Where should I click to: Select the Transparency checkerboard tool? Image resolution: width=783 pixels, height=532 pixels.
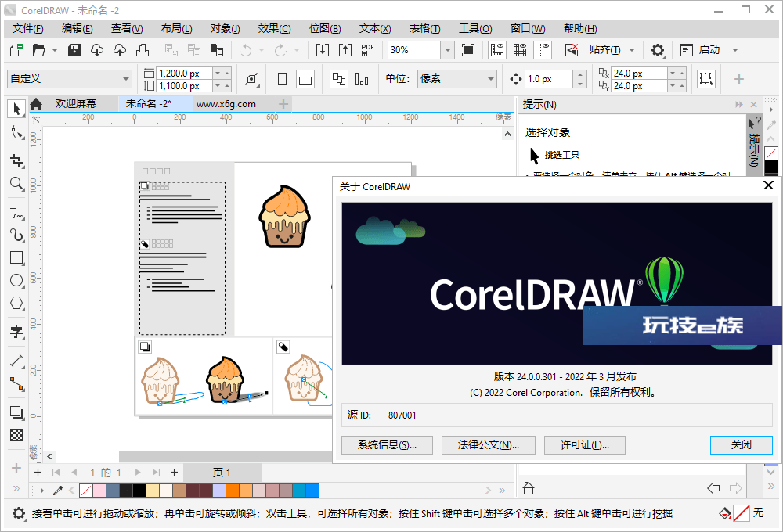[16, 435]
